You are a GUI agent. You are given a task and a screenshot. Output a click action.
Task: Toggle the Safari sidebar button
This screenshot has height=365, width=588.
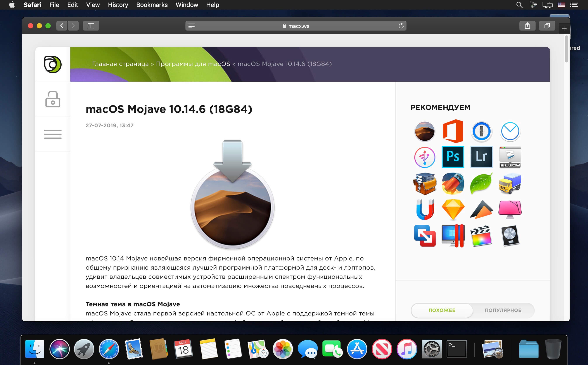tap(91, 26)
